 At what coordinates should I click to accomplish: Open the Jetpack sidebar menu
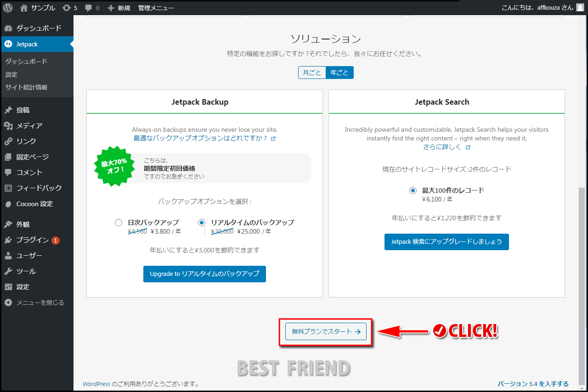point(37,44)
